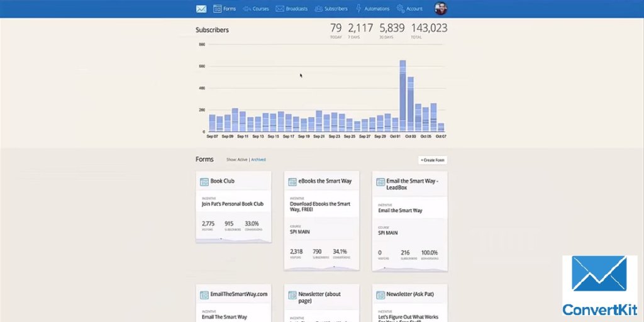This screenshot has height=322, width=644.
Task: Click the Newsletter (Ask Pat) form icon
Action: 380,295
